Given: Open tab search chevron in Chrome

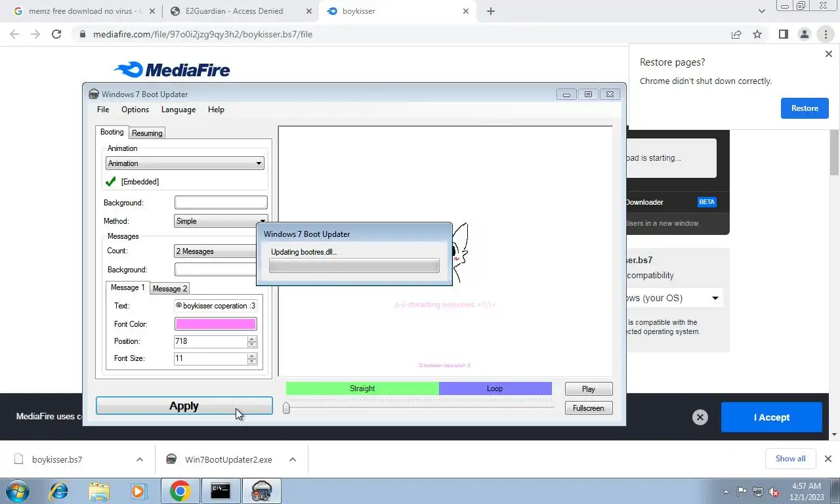Looking at the screenshot, I should pyautogui.click(x=762, y=11).
